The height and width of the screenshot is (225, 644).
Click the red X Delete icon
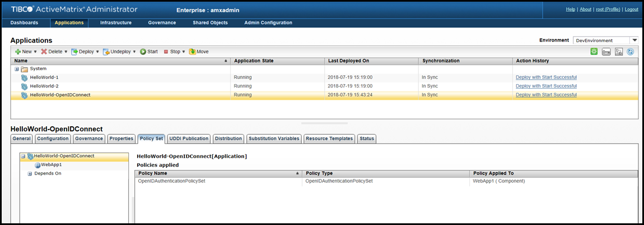(x=44, y=52)
